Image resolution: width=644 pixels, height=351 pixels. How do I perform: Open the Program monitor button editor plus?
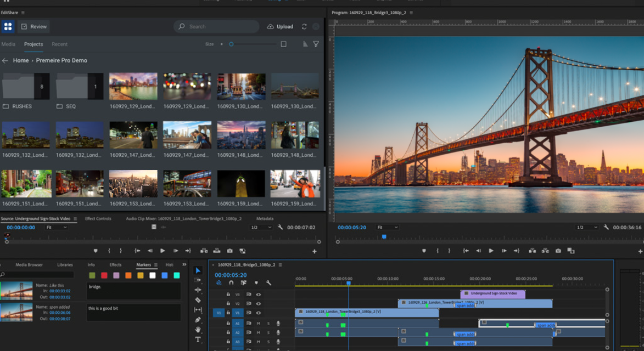[x=641, y=251]
